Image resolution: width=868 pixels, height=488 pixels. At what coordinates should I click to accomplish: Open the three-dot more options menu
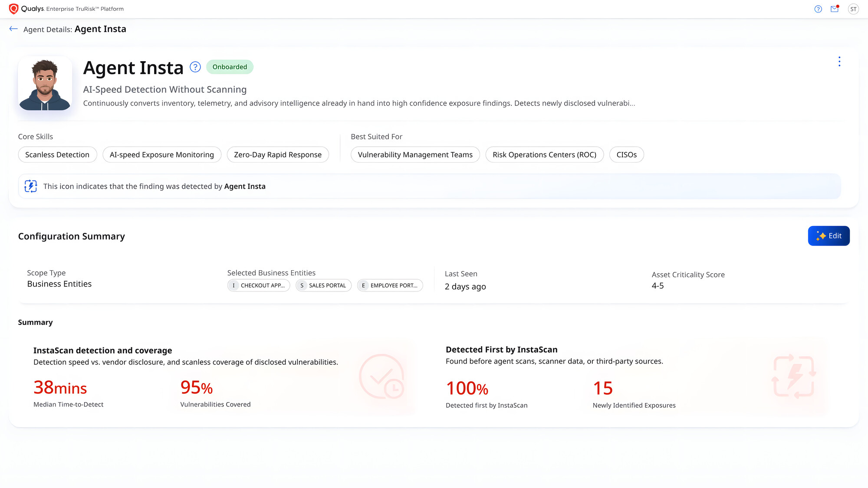coord(839,62)
